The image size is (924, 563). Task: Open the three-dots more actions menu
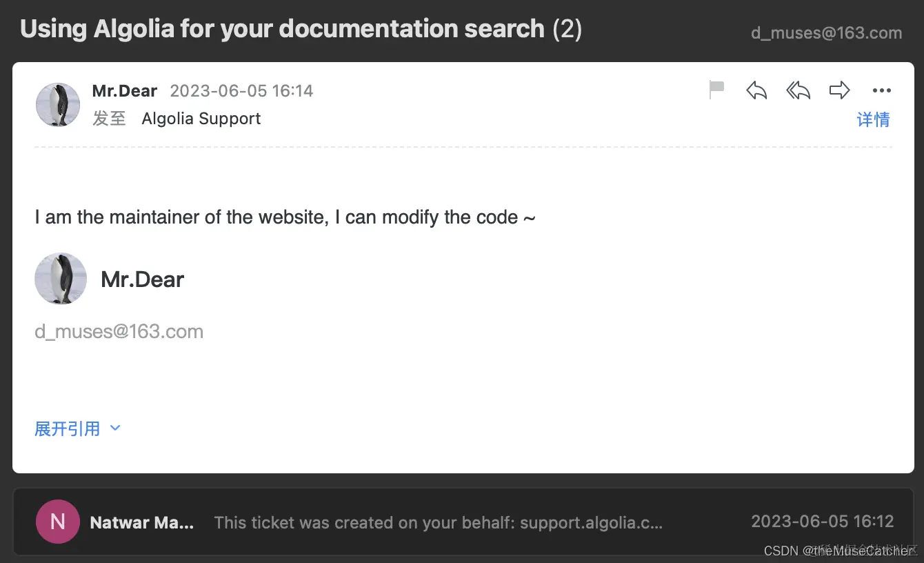882,90
